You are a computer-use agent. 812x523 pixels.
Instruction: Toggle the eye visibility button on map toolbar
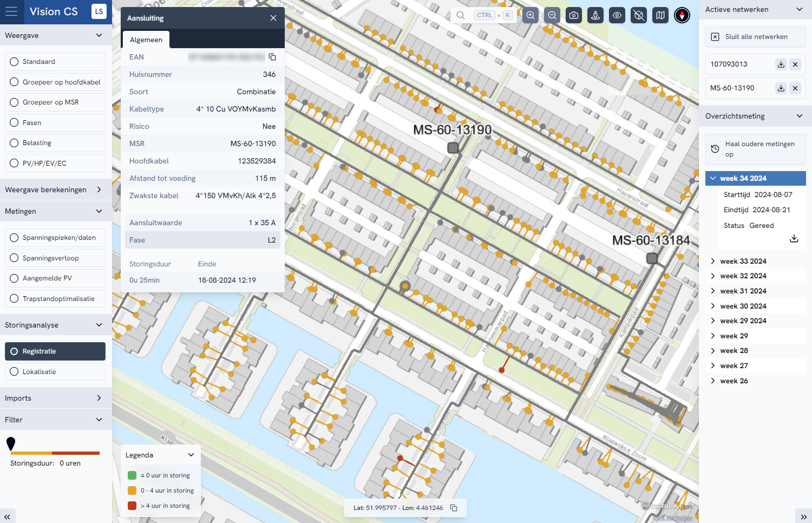click(617, 15)
